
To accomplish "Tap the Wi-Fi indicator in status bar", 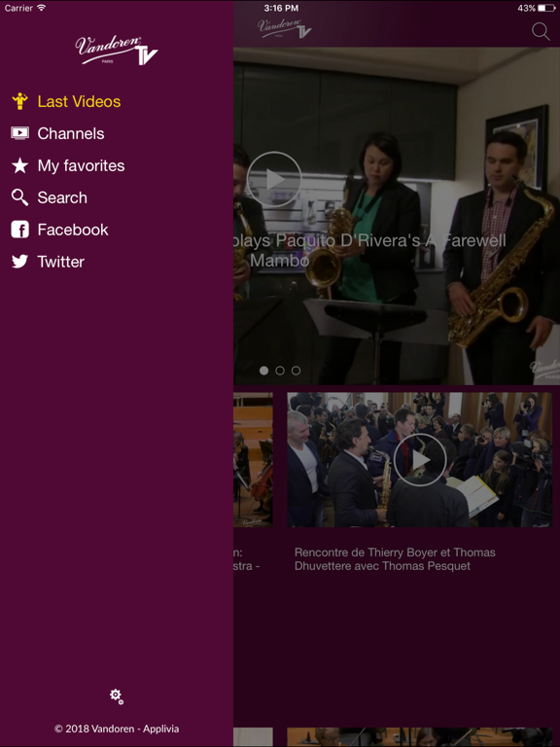I will (x=42, y=8).
